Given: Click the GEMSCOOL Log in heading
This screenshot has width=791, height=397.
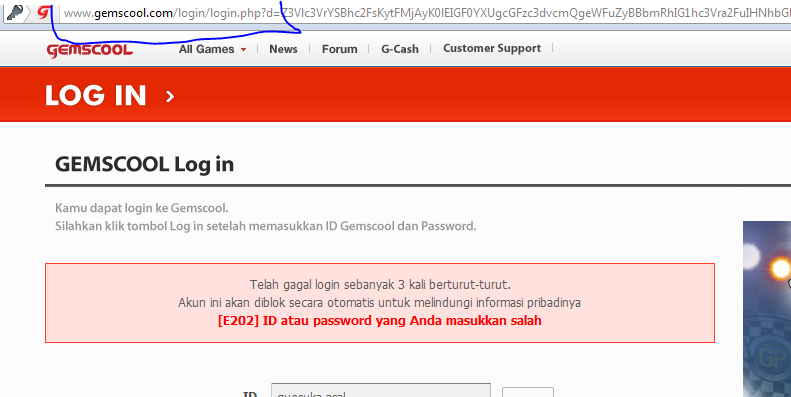Looking at the screenshot, I should click(x=144, y=164).
